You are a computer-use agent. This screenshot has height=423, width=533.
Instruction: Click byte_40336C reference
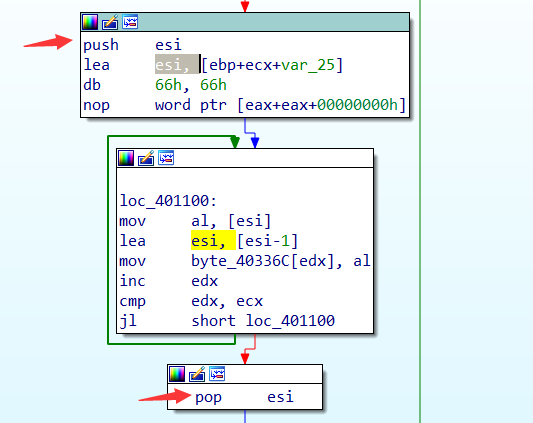point(241,261)
